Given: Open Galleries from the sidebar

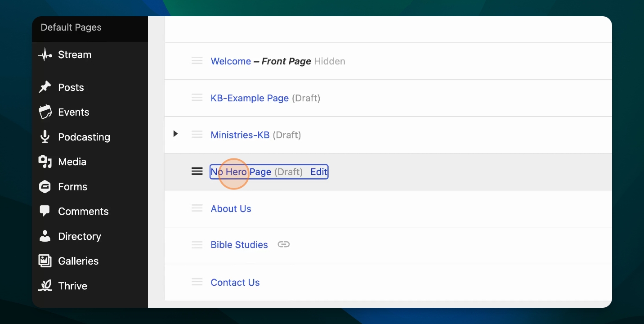Looking at the screenshot, I should (78, 261).
